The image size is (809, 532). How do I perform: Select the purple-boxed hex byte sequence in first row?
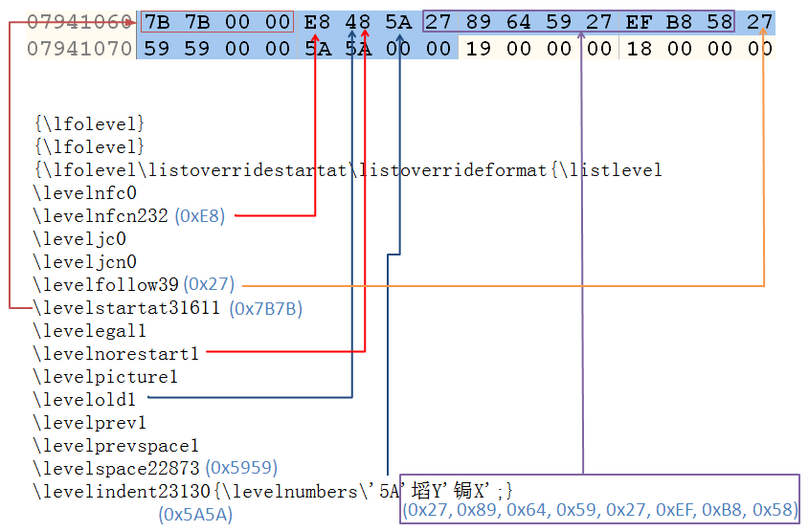coord(579,21)
